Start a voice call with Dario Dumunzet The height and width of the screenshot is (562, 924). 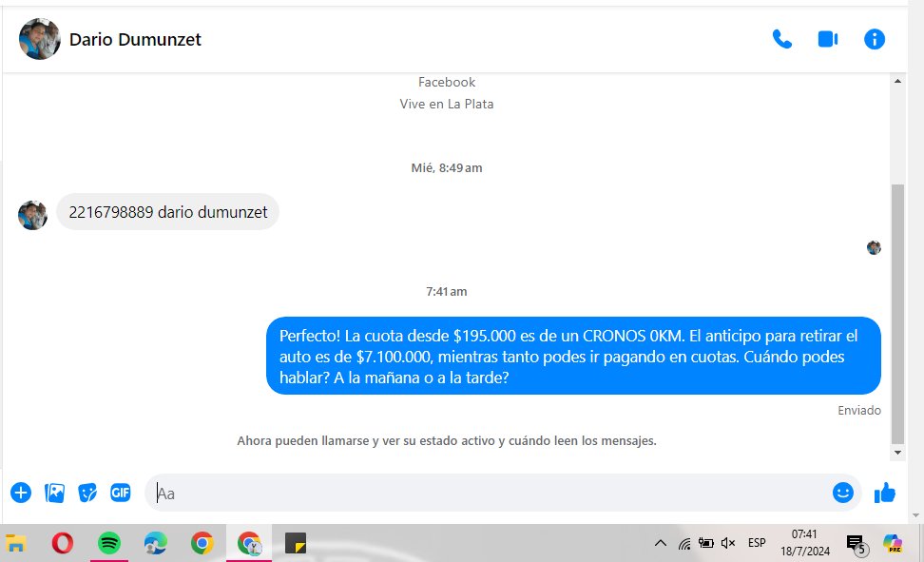pos(782,40)
